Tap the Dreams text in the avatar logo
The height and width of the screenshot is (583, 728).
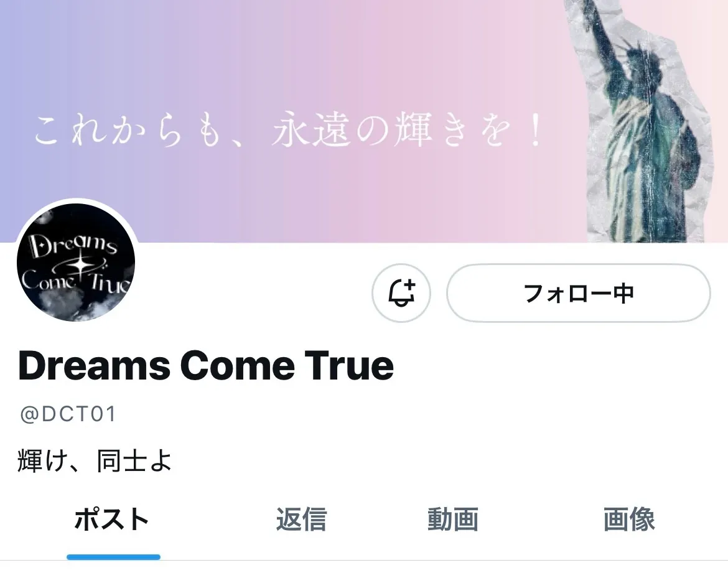coord(72,246)
